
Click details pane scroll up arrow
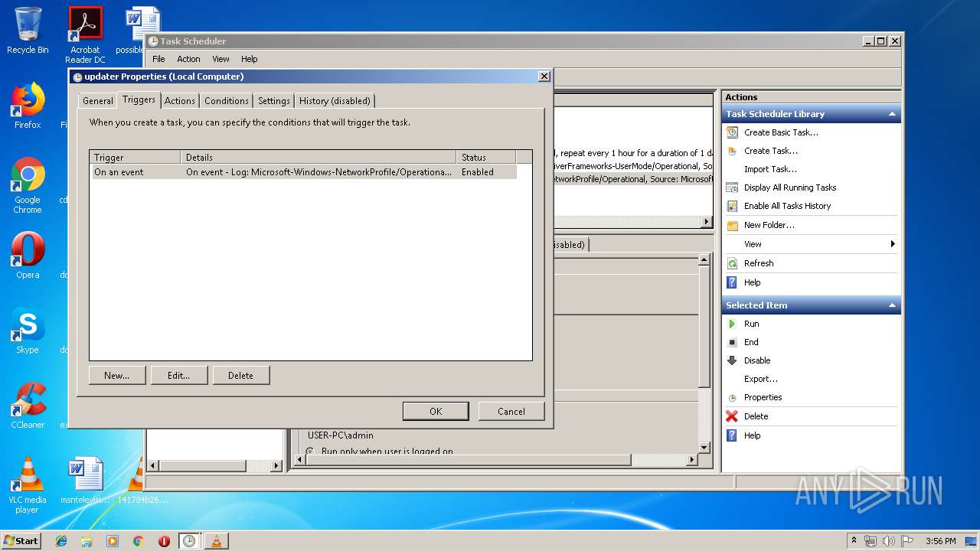point(704,260)
